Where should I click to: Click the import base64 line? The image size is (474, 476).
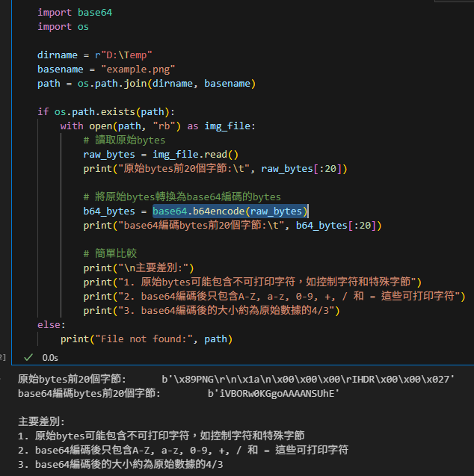coord(75,13)
